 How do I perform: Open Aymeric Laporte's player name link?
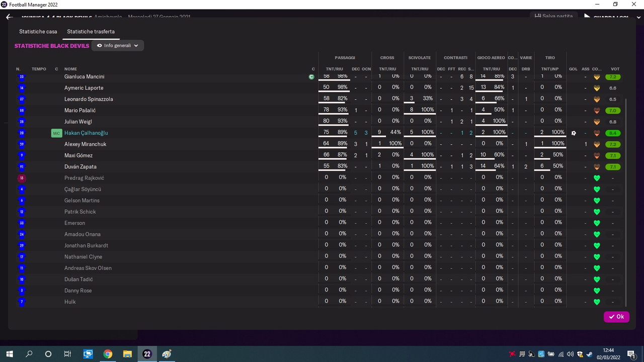point(84,88)
